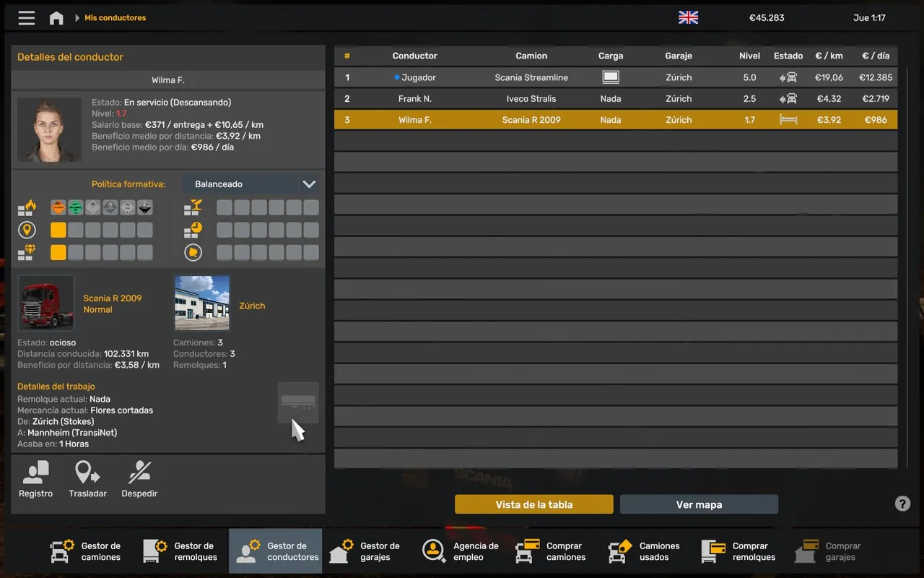Sort by the € / km column header

(x=829, y=56)
